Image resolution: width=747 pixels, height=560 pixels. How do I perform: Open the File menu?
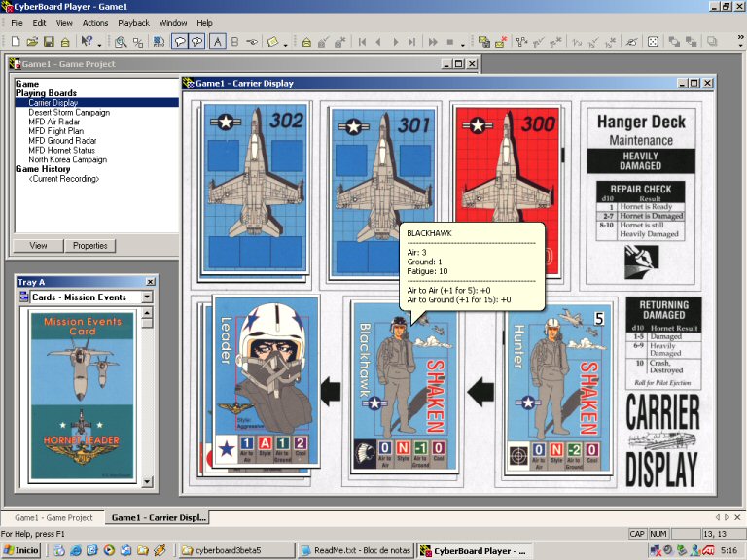(x=17, y=23)
